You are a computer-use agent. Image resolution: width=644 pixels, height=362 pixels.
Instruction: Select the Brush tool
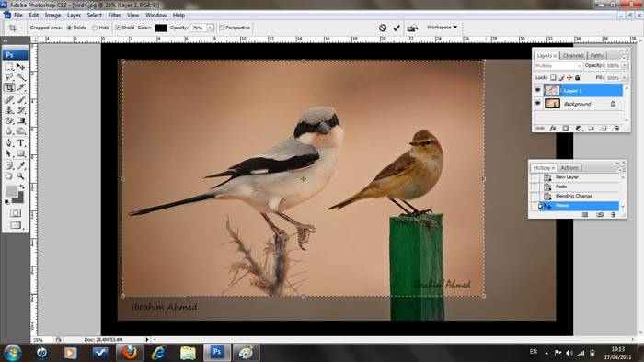tap(20, 99)
